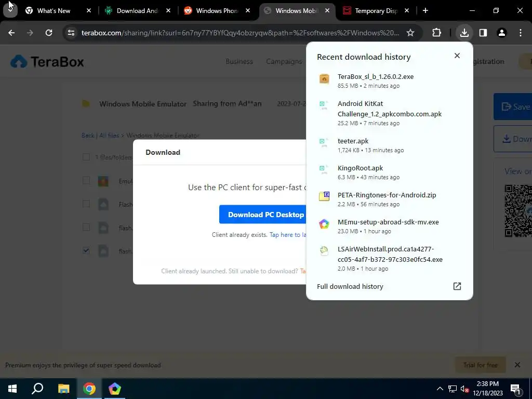Open the tab search dropdown arrow

click(10, 10)
